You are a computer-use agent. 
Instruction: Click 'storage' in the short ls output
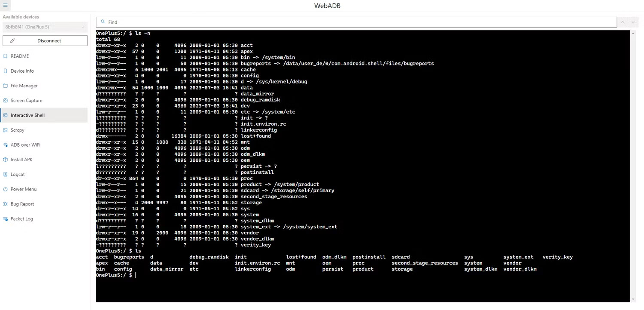402,269
